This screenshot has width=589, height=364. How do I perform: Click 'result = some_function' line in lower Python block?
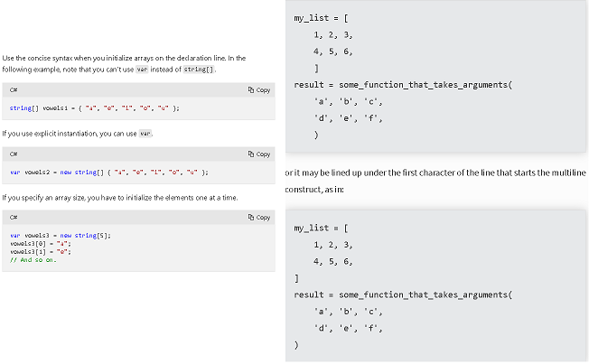(403, 294)
